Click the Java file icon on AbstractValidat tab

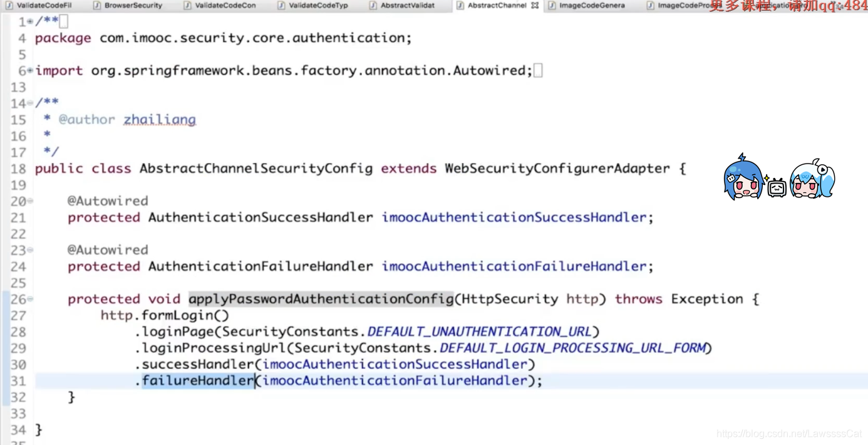tap(373, 5)
